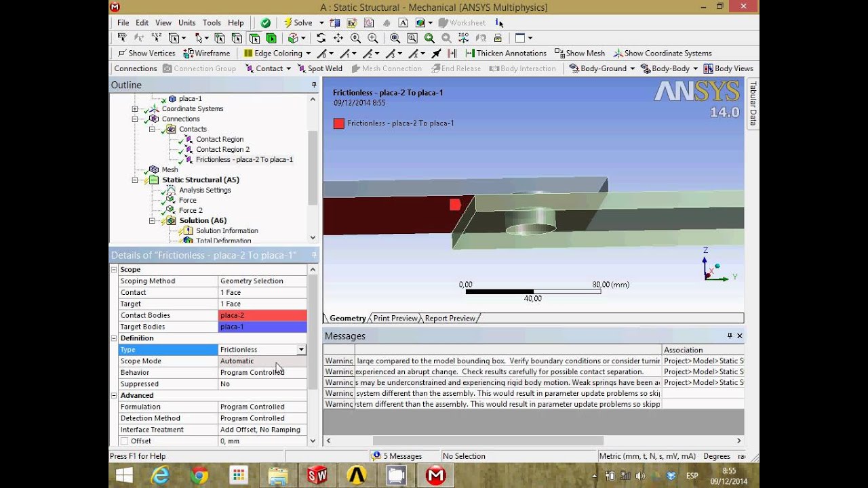Image resolution: width=868 pixels, height=488 pixels.
Task: Toggle Body Views button
Action: point(728,68)
